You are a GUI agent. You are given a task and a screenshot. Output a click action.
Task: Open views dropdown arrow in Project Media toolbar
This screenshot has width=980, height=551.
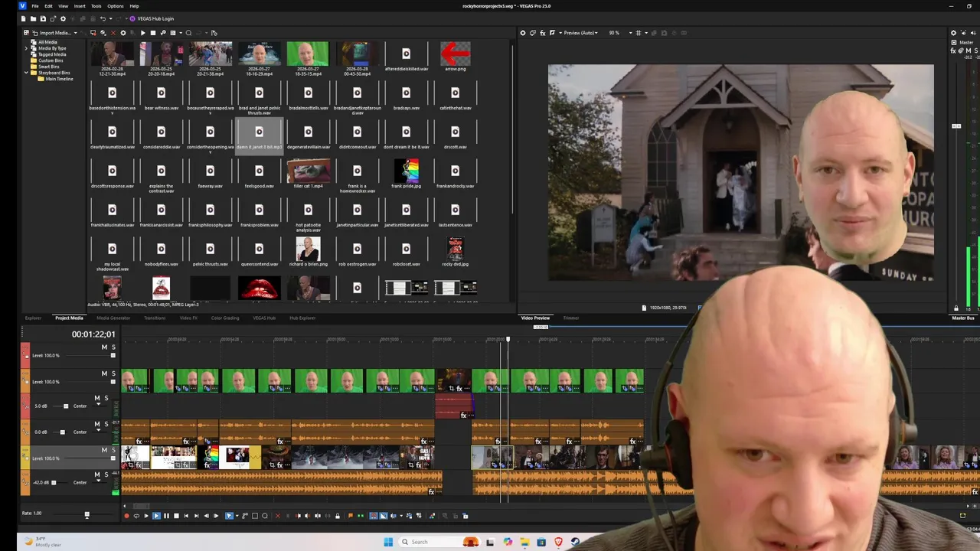(181, 33)
